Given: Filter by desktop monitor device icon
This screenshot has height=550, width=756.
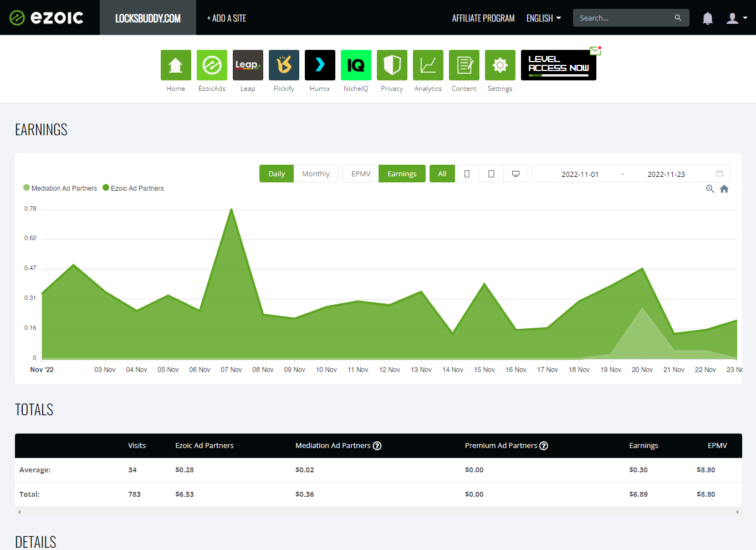Looking at the screenshot, I should [515, 174].
